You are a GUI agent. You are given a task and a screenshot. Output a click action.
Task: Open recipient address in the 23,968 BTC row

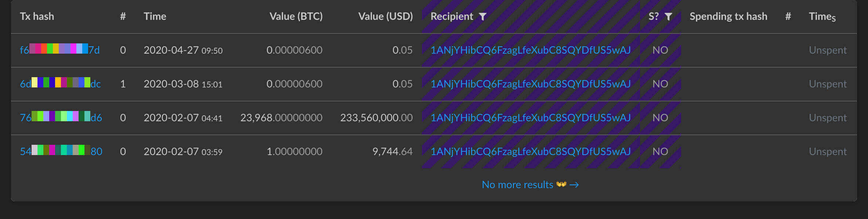530,118
